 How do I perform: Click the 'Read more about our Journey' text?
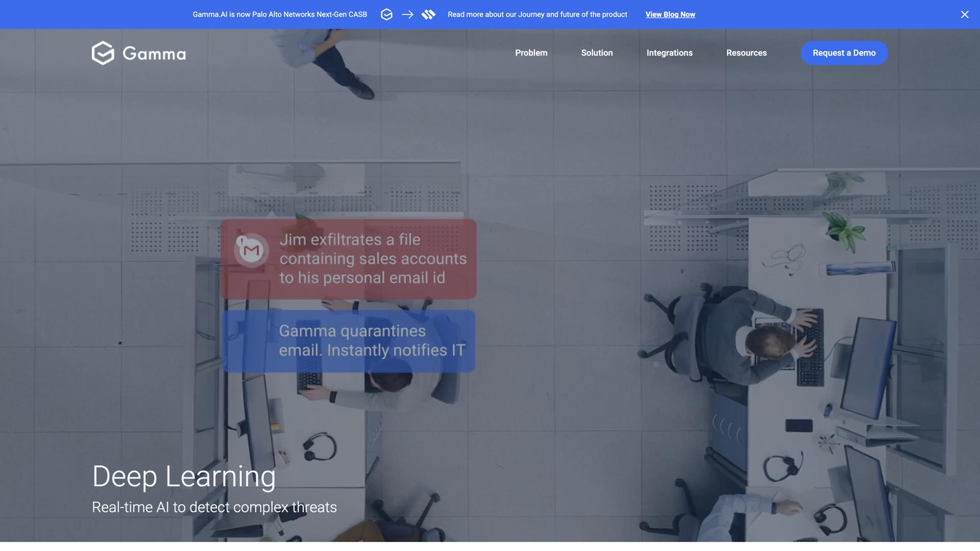(x=537, y=14)
